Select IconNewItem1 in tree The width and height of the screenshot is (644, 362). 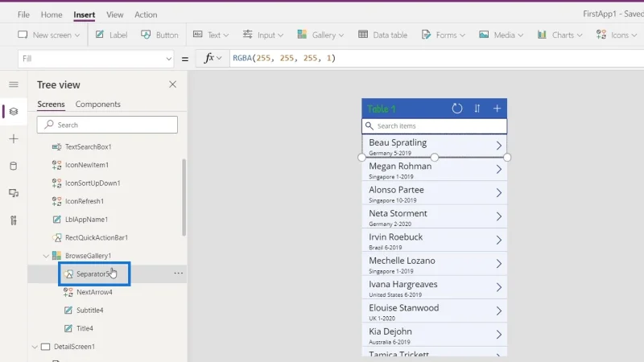[x=87, y=165]
